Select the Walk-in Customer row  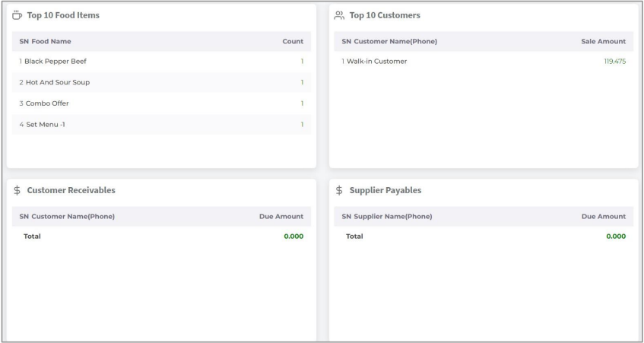484,61
